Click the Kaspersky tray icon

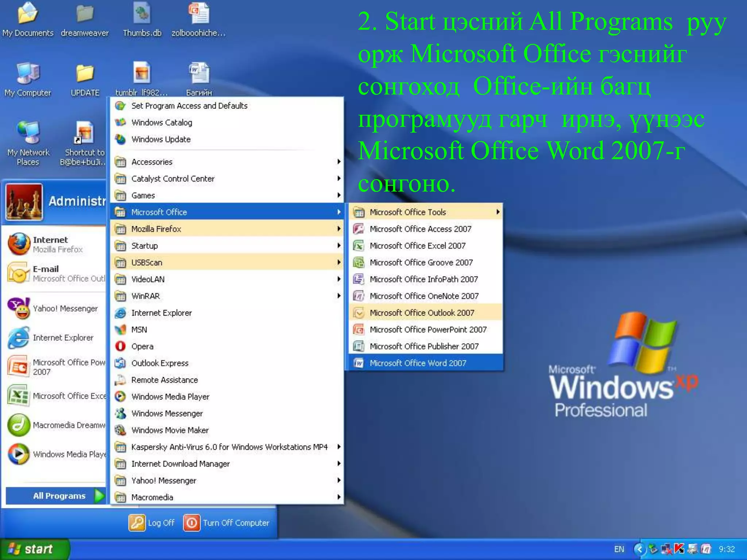(679, 549)
